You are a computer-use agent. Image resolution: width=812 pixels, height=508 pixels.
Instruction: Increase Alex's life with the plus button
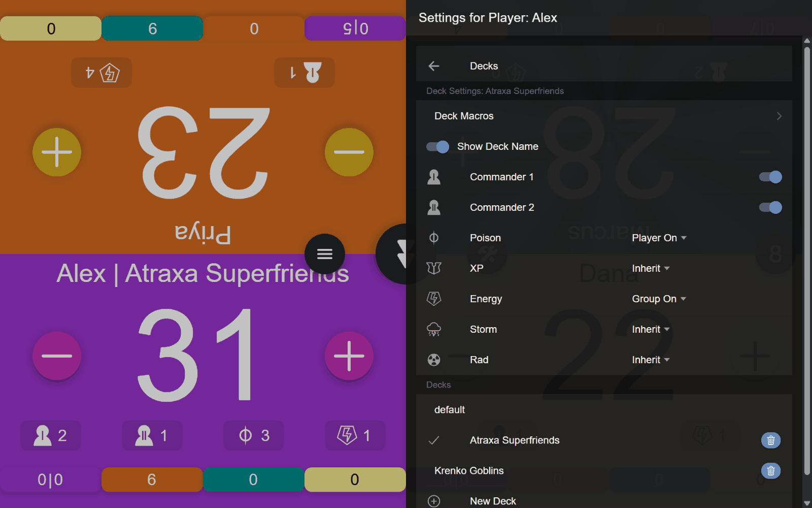tap(349, 356)
